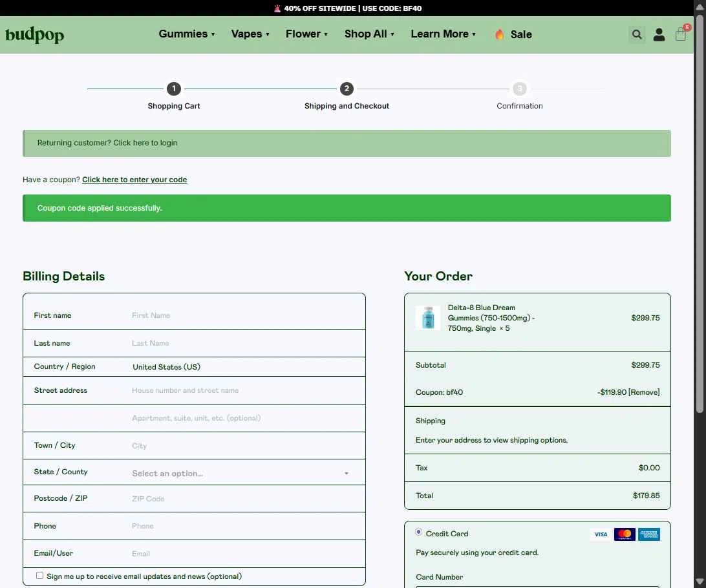Toggle email updates signup checkbox
Image resolution: width=706 pixels, height=588 pixels.
coord(39,576)
